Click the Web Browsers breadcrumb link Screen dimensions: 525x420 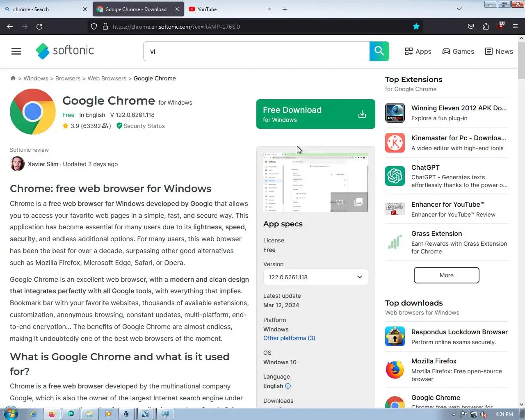[107, 78]
